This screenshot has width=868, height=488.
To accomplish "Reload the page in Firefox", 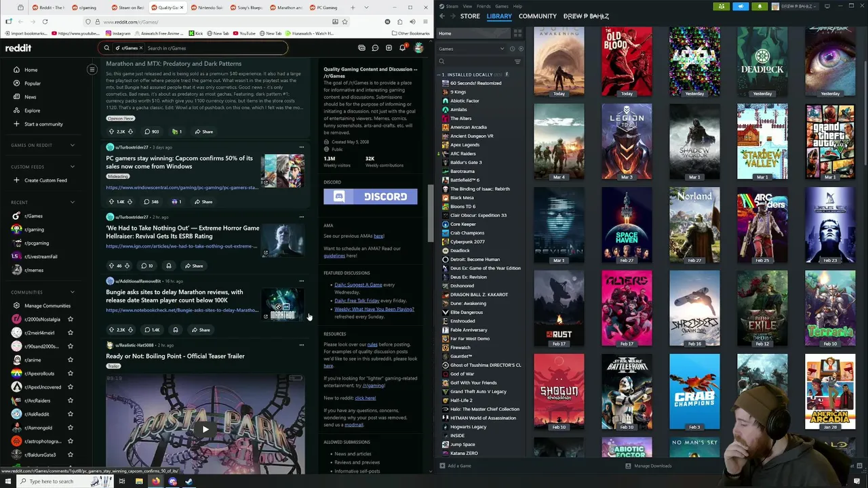I will pyautogui.click(x=45, y=22).
